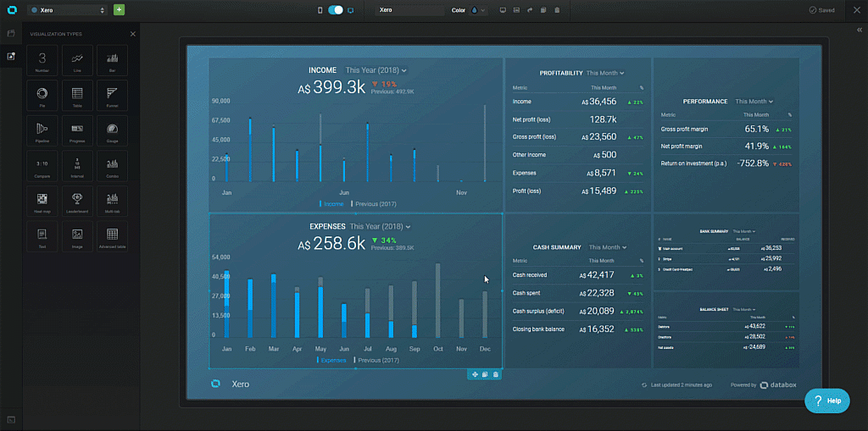
Task: Add the Leaderboard visualization type
Action: tap(77, 202)
